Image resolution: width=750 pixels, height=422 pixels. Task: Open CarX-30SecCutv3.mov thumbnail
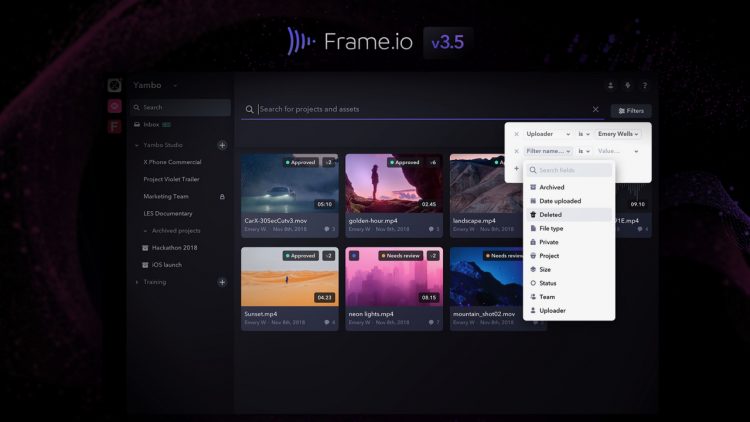coord(290,184)
